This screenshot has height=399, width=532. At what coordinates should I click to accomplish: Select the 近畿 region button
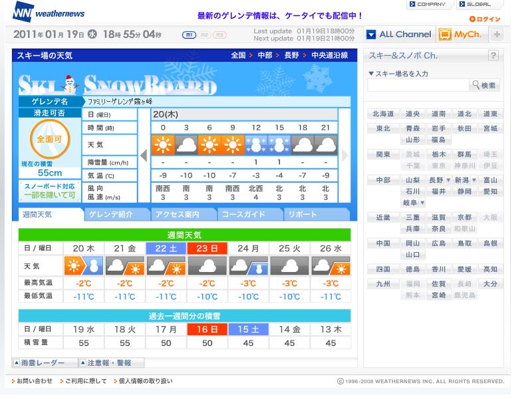(x=383, y=217)
